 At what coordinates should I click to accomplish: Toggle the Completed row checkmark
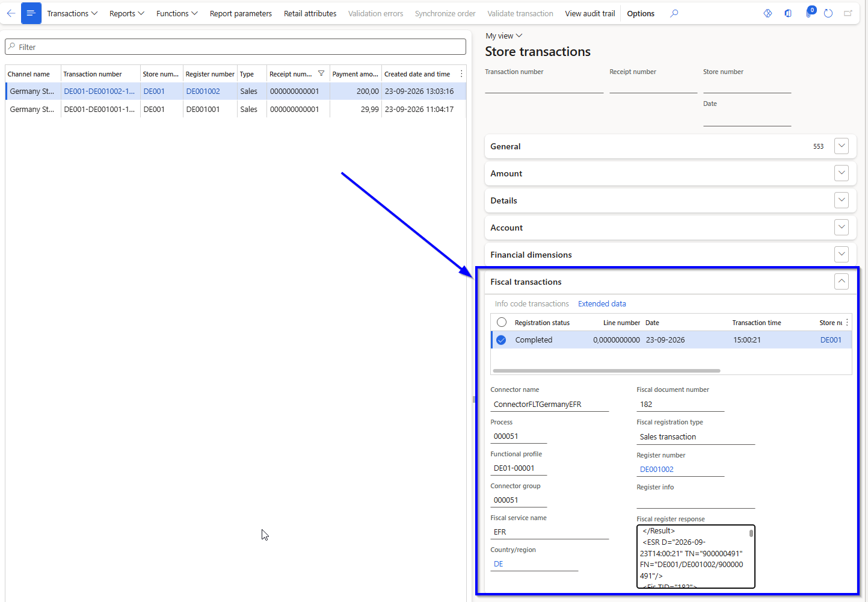pyautogui.click(x=501, y=340)
